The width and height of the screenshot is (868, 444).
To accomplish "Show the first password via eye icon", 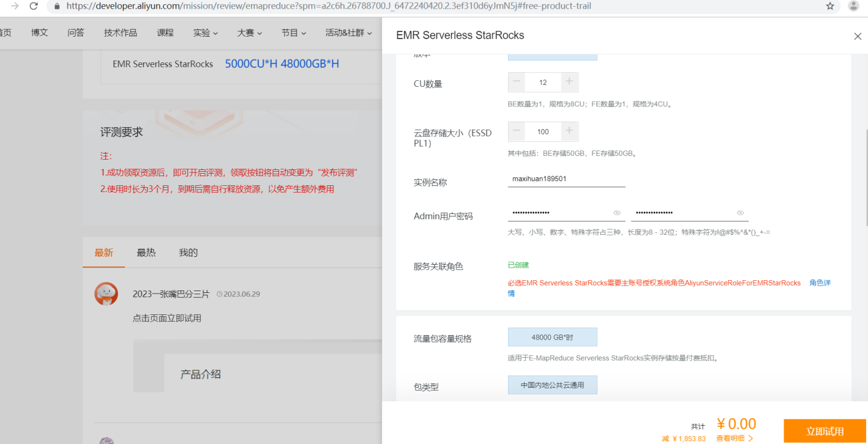I will [x=617, y=213].
